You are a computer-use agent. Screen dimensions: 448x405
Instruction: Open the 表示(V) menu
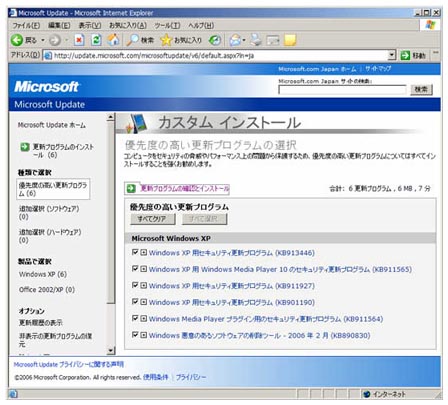click(x=90, y=25)
